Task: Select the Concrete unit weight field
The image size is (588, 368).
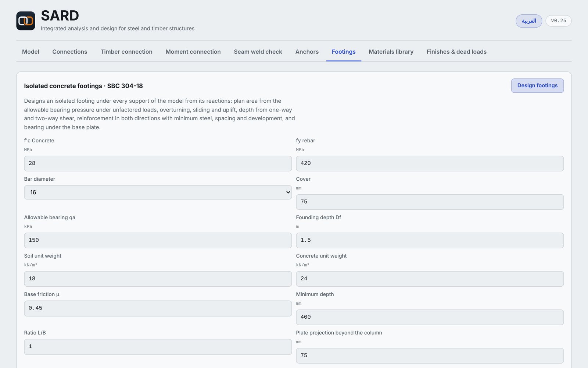Action: pyautogui.click(x=430, y=279)
